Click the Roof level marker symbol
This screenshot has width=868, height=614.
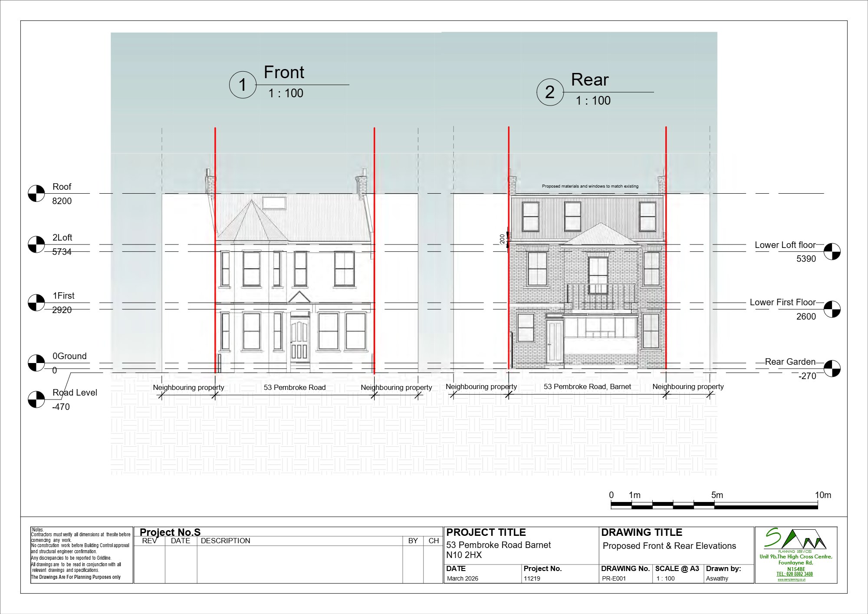[36, 194]
